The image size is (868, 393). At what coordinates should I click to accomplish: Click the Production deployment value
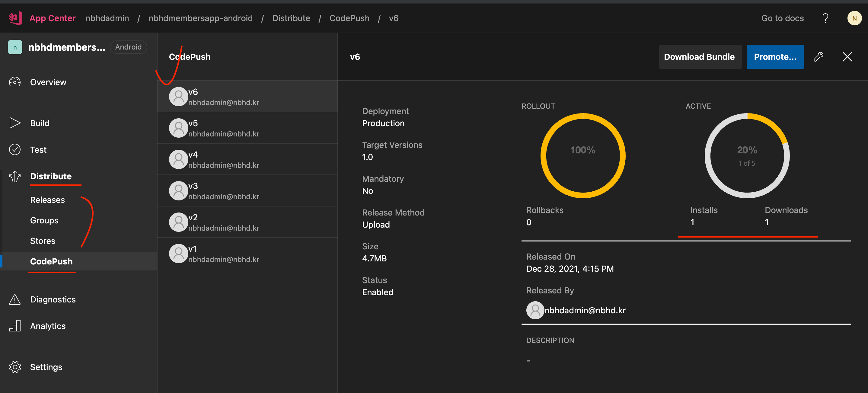pyautogui.click(x=383, y=123)
